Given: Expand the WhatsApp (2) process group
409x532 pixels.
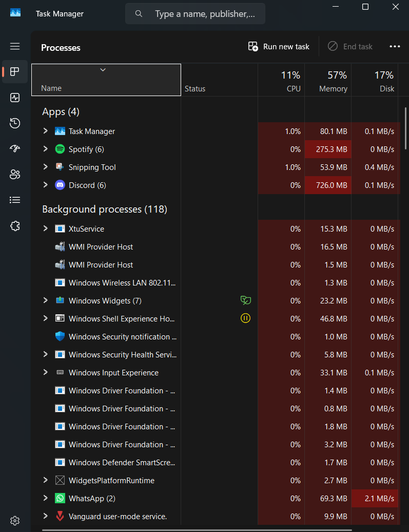Looking at the screenshot, I should pos(46,498).
